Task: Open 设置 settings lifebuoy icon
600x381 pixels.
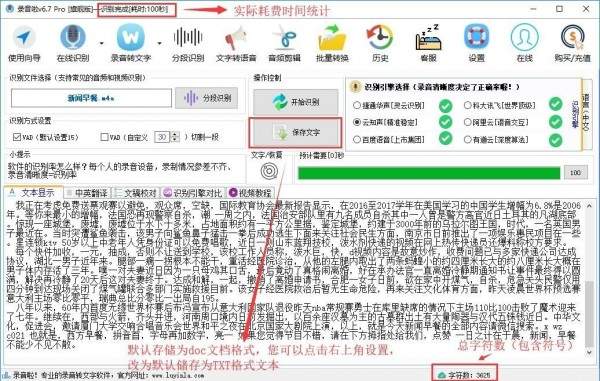Action: [x=476, y=43]
